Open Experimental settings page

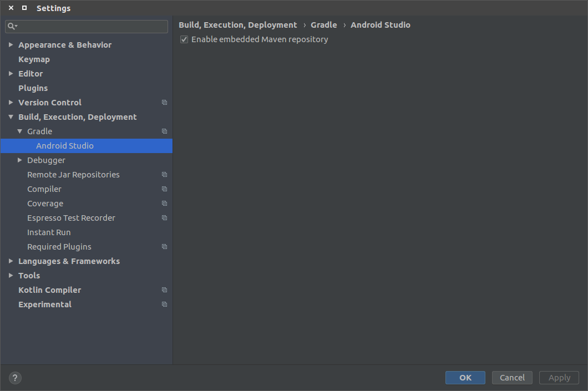pos(45,305)
